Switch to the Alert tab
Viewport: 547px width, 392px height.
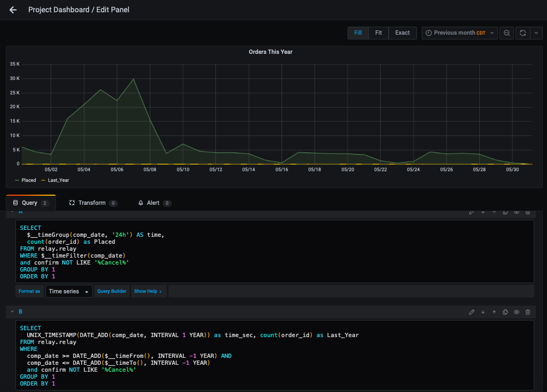[x=153, y=203]
